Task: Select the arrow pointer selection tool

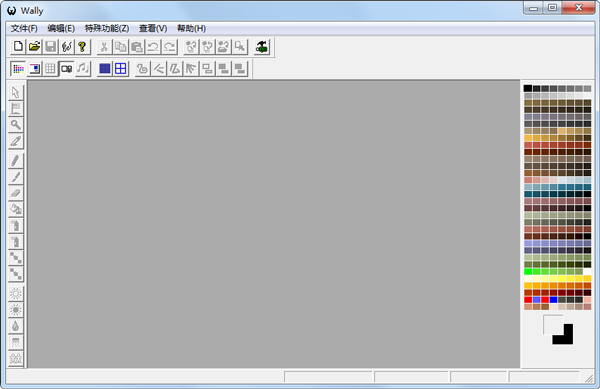Action: (x=16, y=93)
